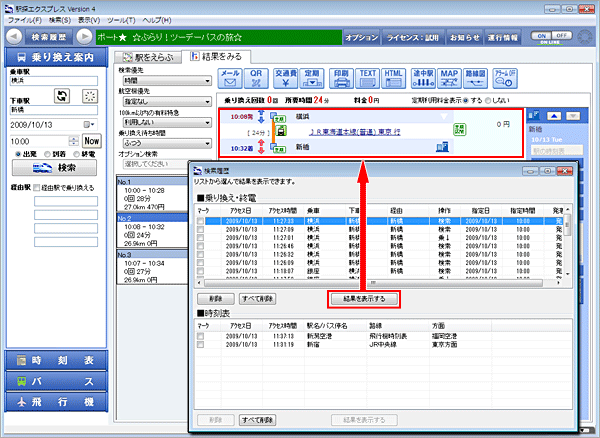
Task: Enable 経由駅で乗り換える checkbox
Action: tap(39, 187)
